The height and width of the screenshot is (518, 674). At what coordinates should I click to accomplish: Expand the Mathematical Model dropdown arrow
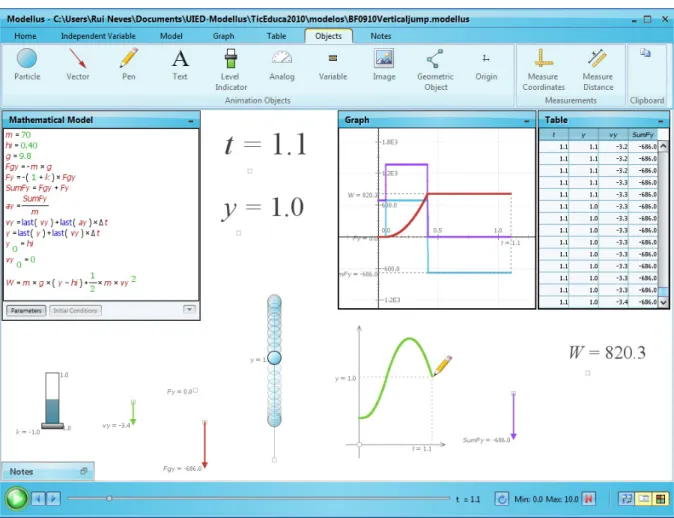tap(189, 310)
